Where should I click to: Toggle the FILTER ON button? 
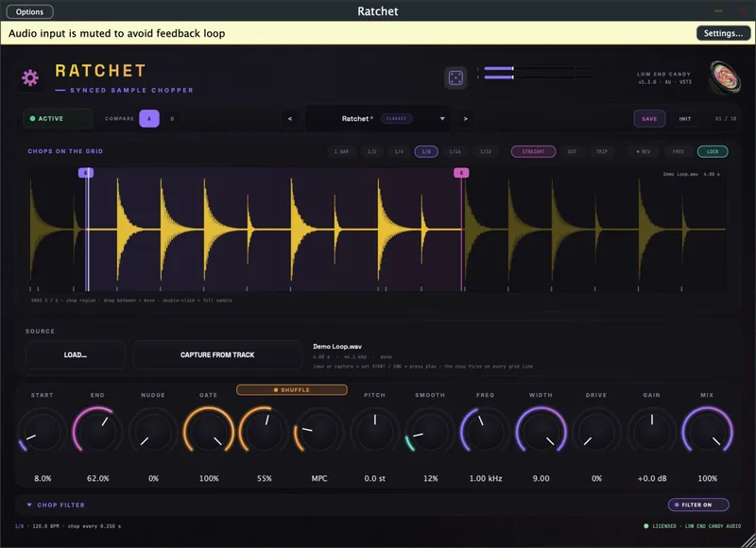pyautogui.click(x=698, y=505)
